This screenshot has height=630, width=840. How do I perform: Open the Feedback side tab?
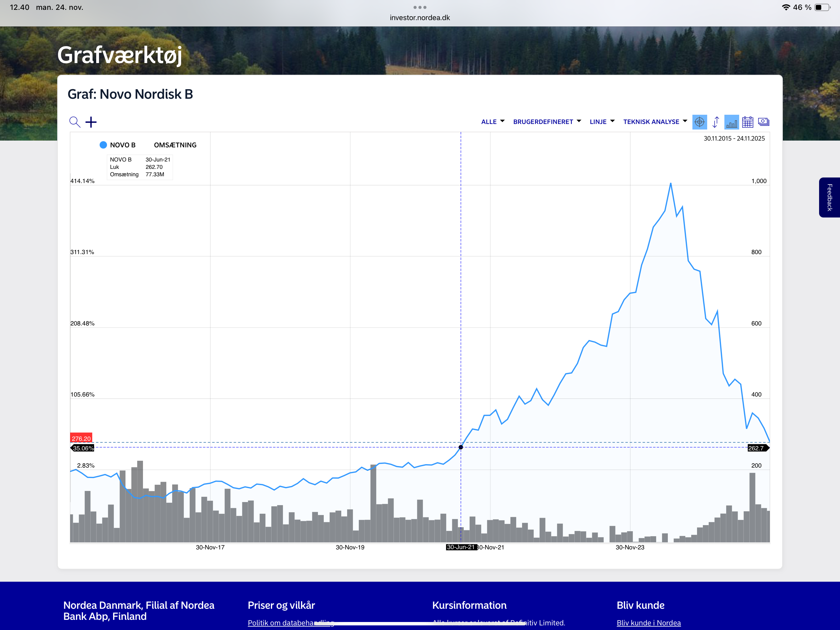[829, 197]
